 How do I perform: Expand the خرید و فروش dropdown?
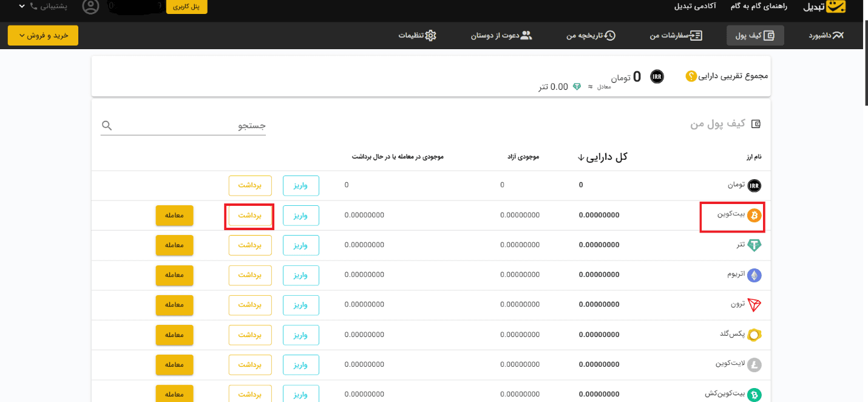click(43, 35)
